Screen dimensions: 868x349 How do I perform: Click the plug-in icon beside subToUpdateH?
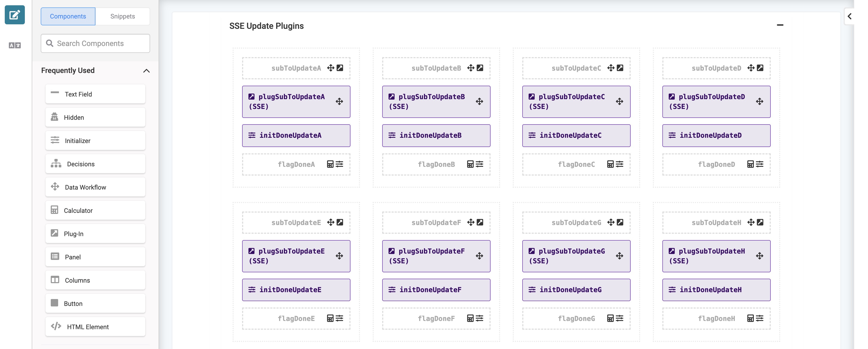point(760,222)
